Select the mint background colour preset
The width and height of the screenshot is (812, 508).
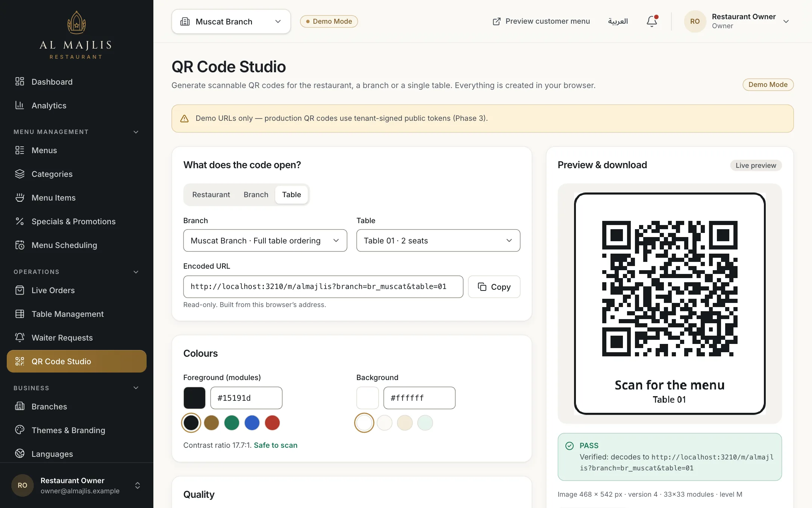coord(425,423)
